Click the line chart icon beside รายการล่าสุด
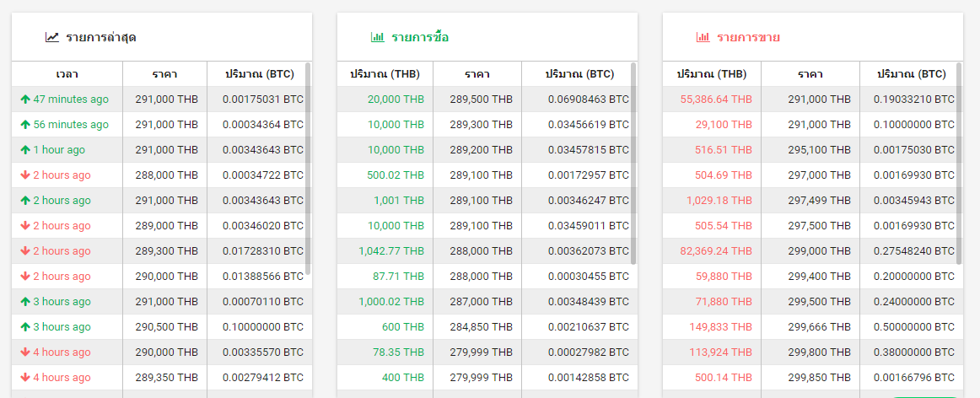The width and height of the screenshot is (980, 398). click(x=52, y=37)
